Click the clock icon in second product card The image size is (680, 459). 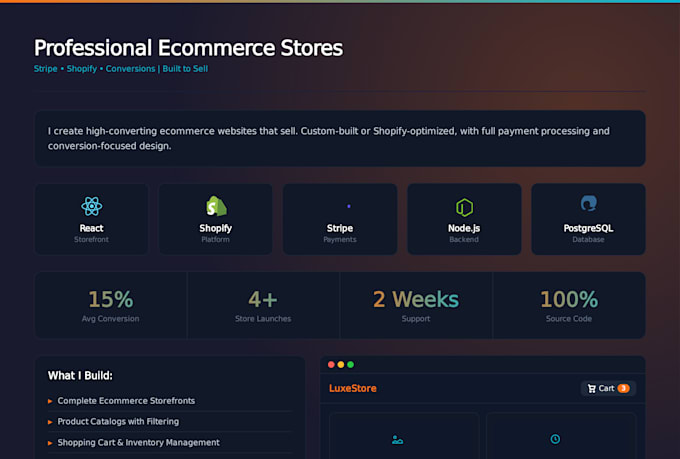[555, 439]
